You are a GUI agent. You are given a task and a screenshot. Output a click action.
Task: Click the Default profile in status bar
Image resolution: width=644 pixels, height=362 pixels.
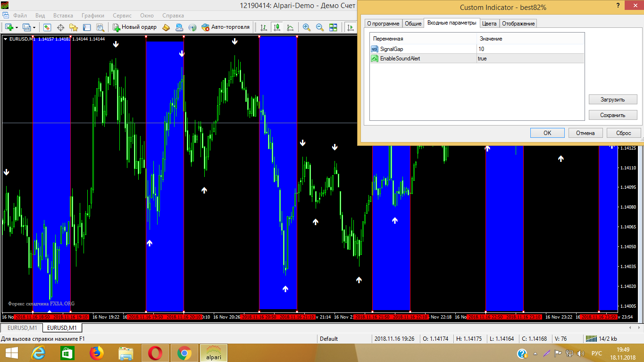(x=329, y=338)
